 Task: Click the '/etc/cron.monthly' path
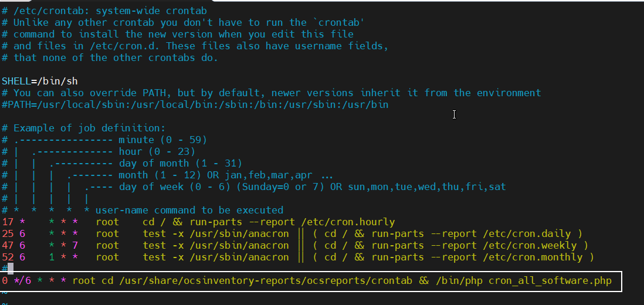point(533,257)
